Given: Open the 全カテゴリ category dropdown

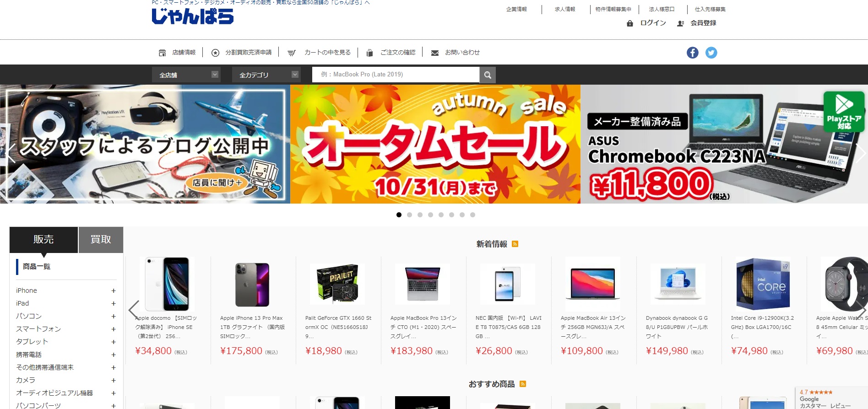Looking at the screenshot, I should (x=266, y=75).
